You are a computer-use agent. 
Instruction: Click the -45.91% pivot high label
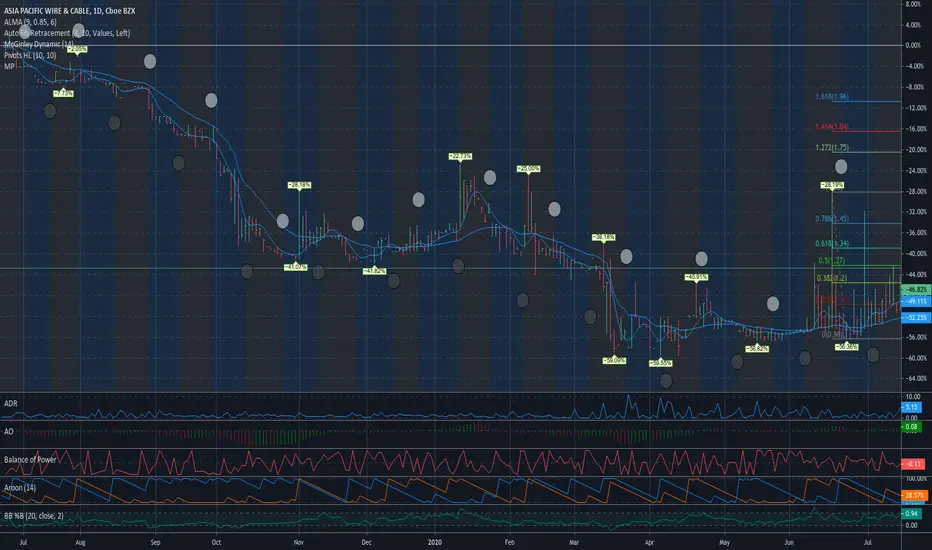pos(696,277)
